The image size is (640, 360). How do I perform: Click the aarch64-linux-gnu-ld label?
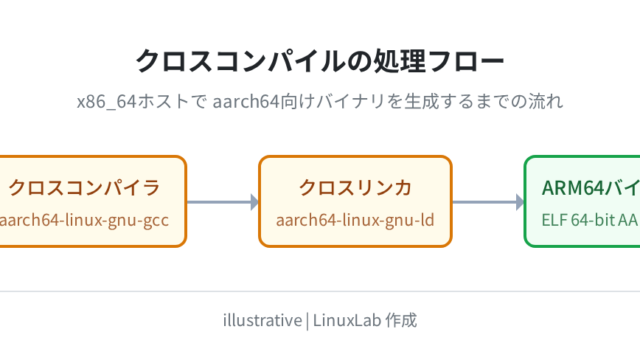tap(355, 220)
